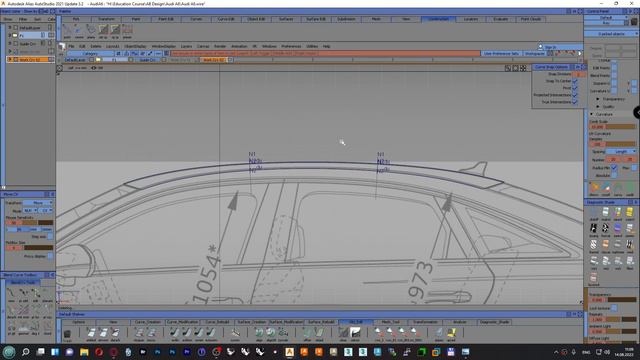Click the last icon in the Palette construction row
The height and width of the screenshot is (360, 640).
point(127,30)
